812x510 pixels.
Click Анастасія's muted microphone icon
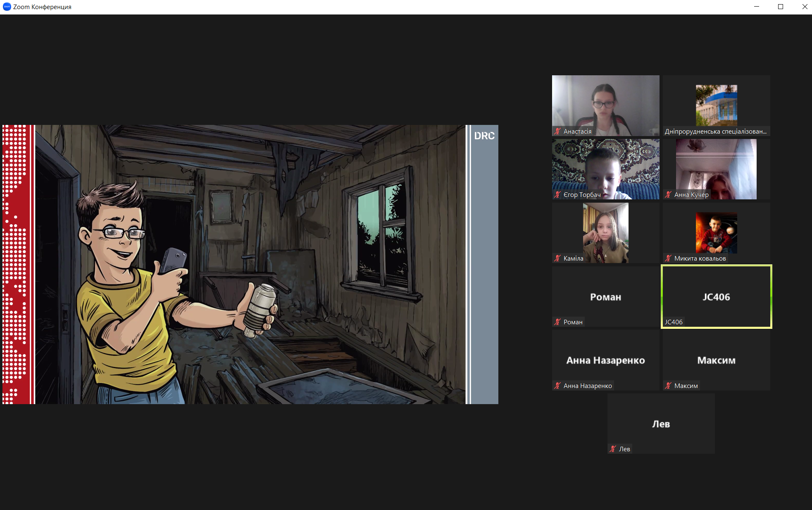tap(557, 132)
